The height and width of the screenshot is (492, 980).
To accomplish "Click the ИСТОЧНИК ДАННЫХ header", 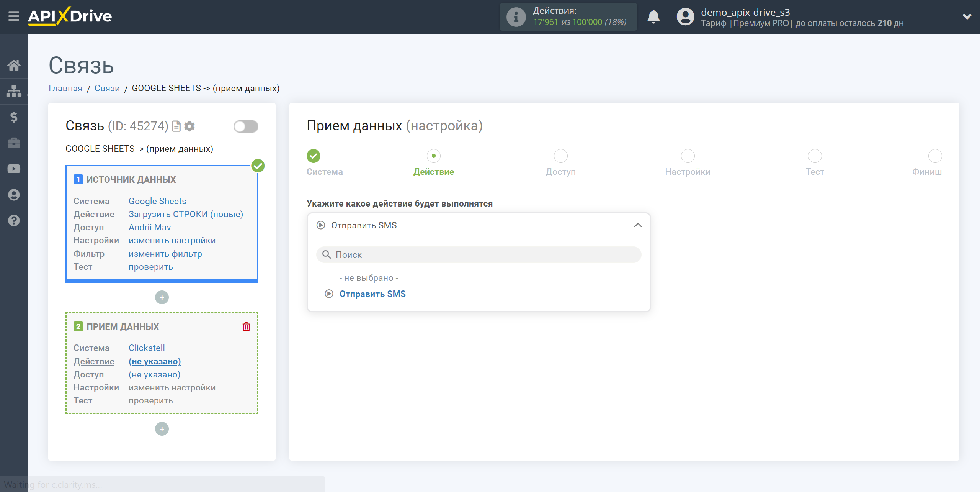I will pyautogui.click(x=131, y=179).
